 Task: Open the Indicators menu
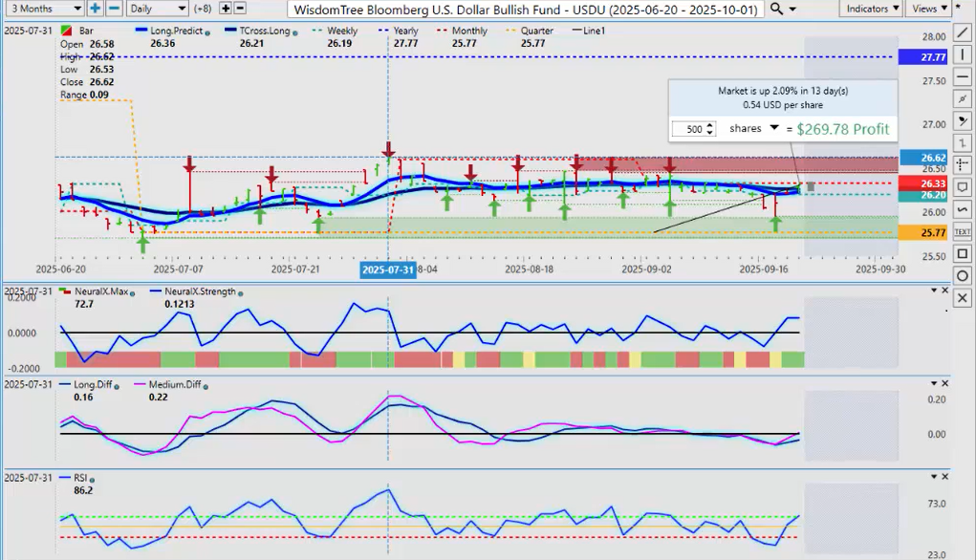869,9
